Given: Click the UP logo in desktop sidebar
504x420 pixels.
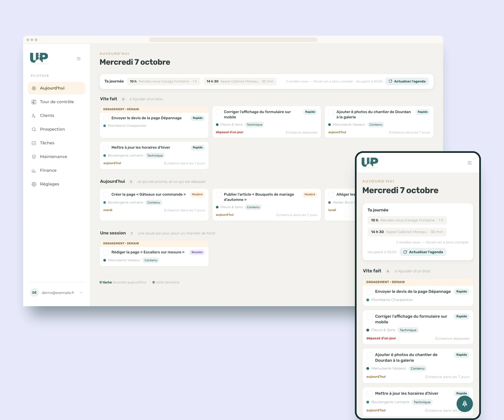Looking at the screenshot, I should 39,59.
